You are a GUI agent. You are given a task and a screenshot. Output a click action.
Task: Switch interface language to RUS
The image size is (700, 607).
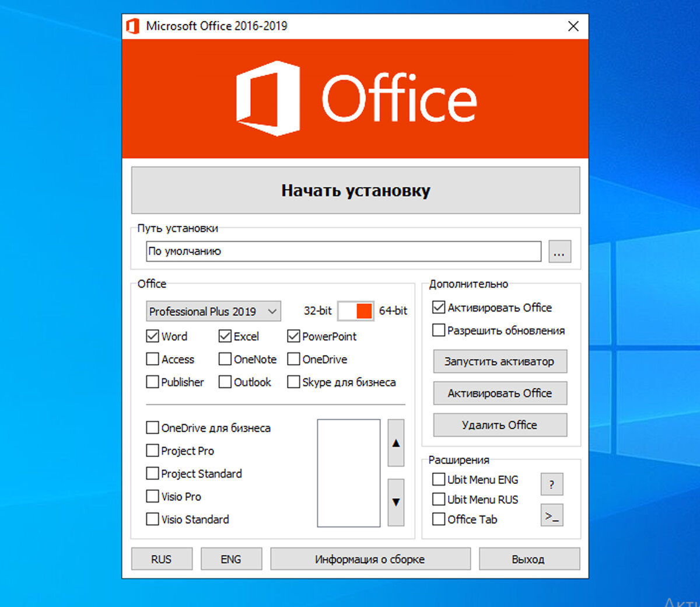coord(162,559)
